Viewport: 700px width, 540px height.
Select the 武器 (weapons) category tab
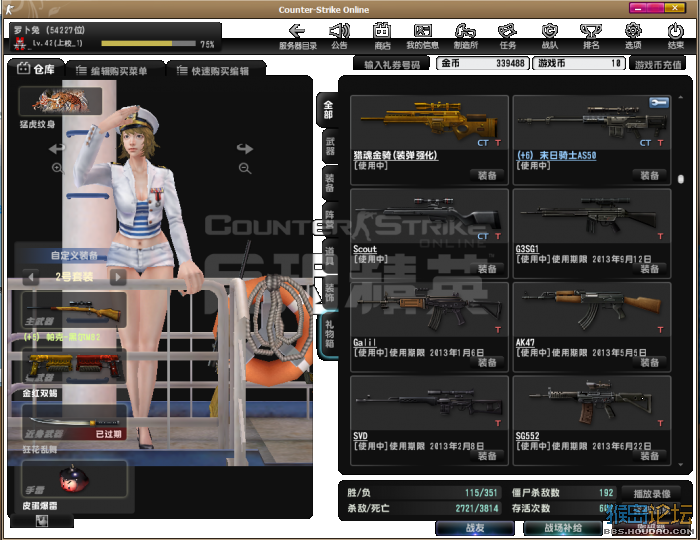329,146
